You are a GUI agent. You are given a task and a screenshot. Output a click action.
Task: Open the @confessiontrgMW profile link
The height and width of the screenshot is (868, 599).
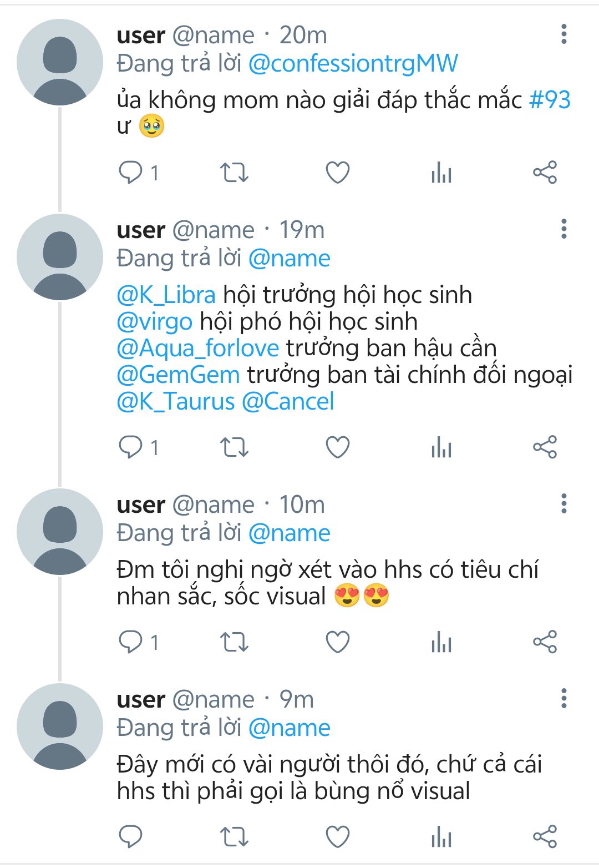pyautogui.click(x=353, y=63)
